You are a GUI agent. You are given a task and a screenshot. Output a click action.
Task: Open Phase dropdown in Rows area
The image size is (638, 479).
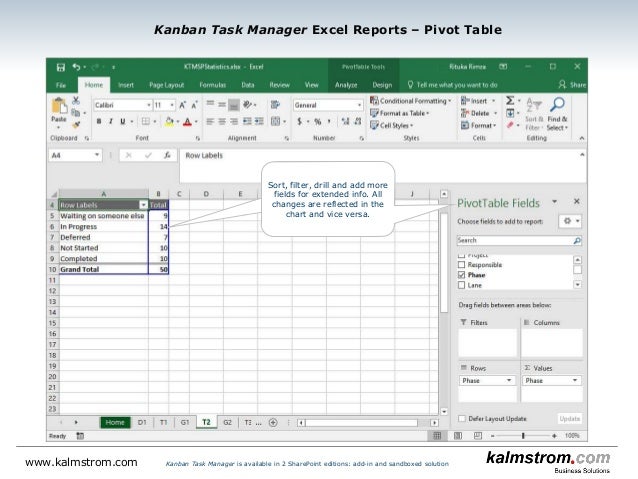coord(509,381)
